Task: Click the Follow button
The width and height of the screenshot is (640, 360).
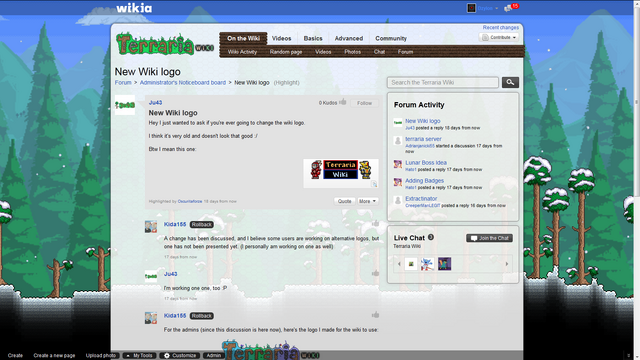Action: tap(364, 103)
